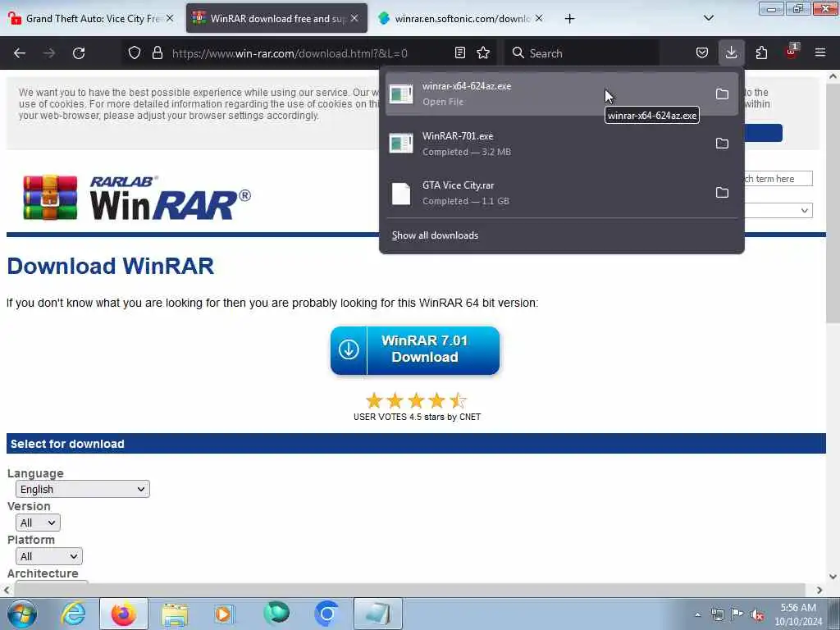Show GTA Vice City.rar in folder
This screenshot has height=630, width=840.
722,192
